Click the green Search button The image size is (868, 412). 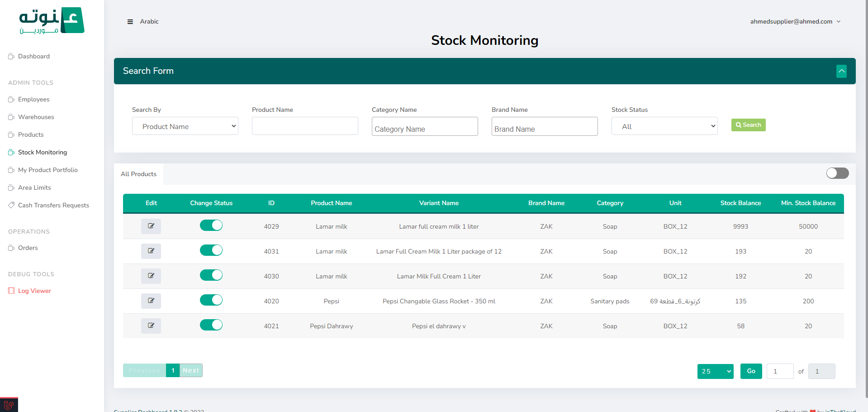click(748, 125)
